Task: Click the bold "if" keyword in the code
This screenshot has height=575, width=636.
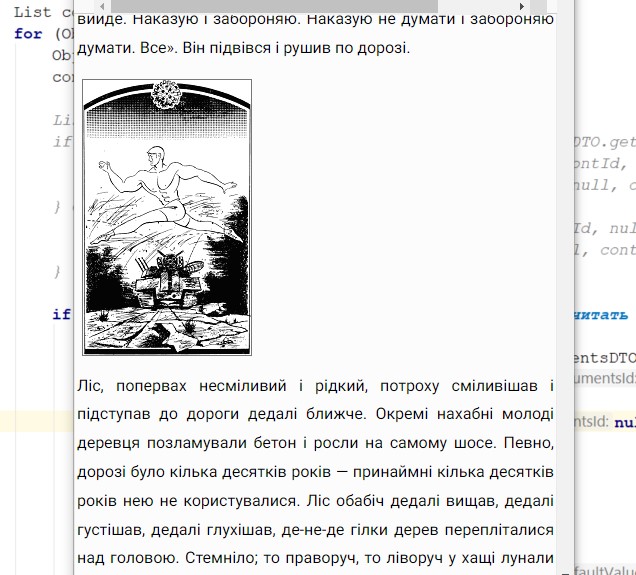Action: [x=61, y=314]
